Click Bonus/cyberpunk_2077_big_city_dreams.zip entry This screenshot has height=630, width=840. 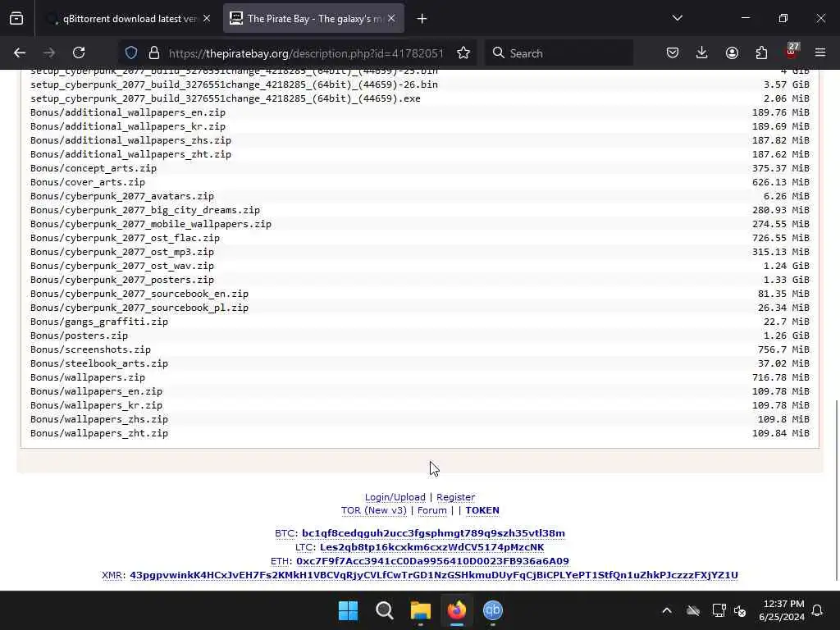[x=145, y=210]
